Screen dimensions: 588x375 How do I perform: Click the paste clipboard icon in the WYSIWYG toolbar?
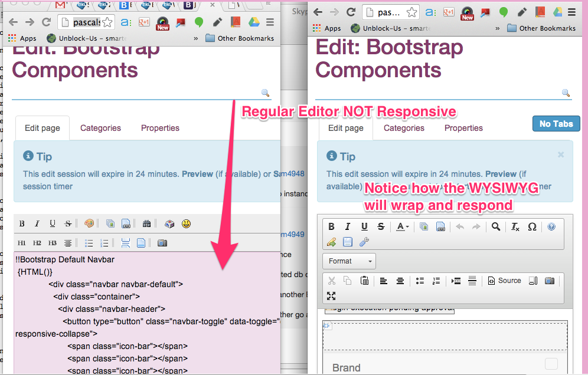pyautogui.click(x=364, y=281)
